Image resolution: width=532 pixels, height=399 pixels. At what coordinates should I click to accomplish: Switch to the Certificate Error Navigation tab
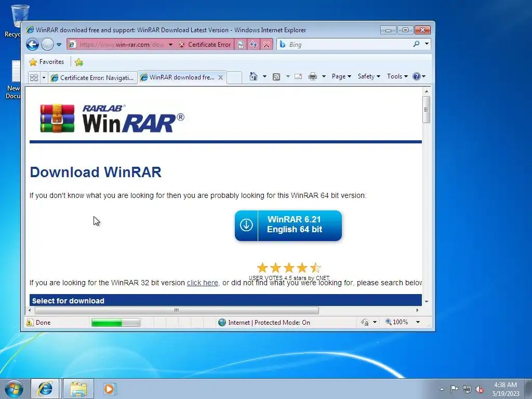92,78
